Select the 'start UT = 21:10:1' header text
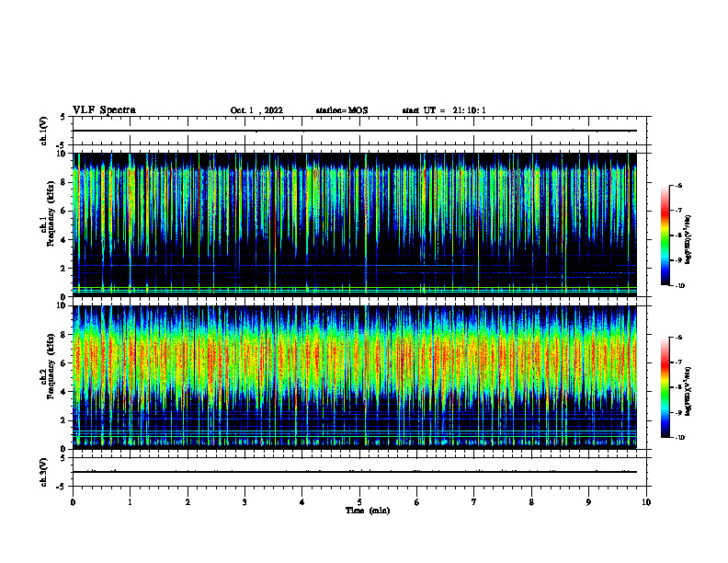728x563 pixels. (444, 110)
